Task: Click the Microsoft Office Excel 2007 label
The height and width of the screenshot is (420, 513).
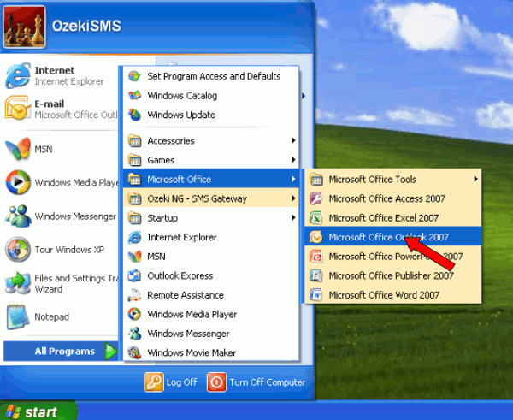Action: coord(384,217)
